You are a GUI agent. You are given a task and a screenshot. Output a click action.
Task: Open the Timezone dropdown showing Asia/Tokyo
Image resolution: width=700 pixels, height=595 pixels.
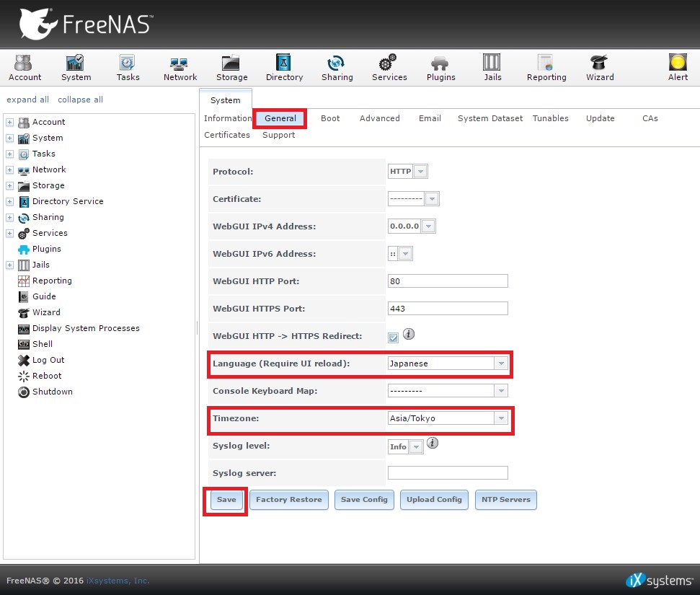click(501, 418)
